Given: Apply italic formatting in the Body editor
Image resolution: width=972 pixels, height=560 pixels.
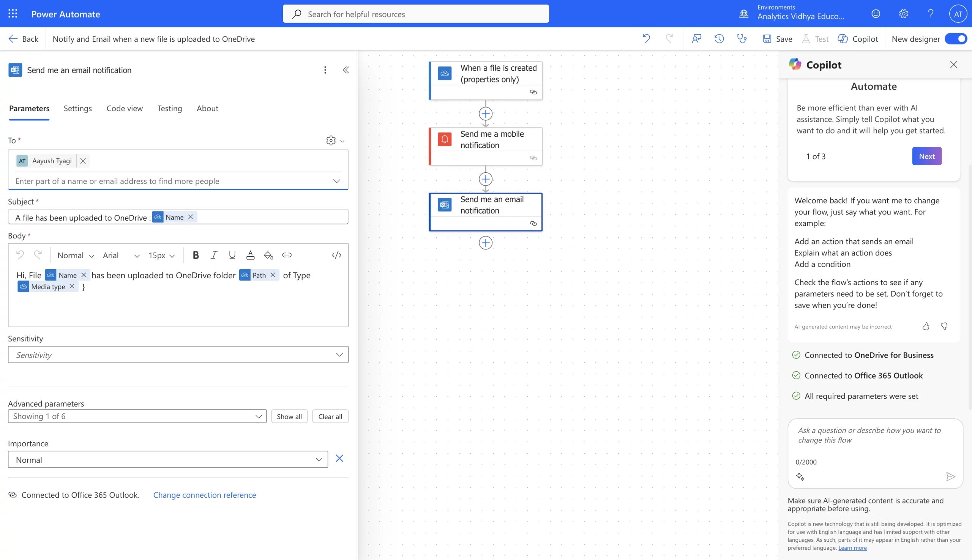Looking at the screenshot, I should pyautogui.click(x=214, y=255).
